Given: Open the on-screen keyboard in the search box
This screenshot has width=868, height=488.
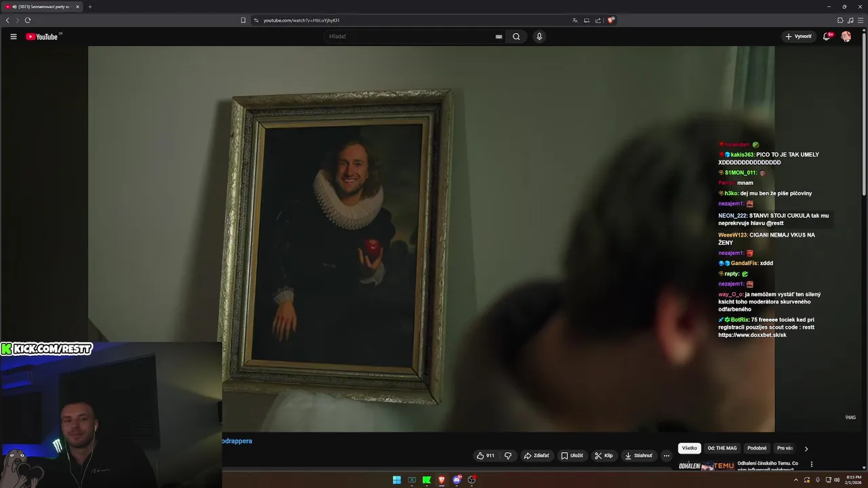Looking at the screenshot, I should coord(499,37).
